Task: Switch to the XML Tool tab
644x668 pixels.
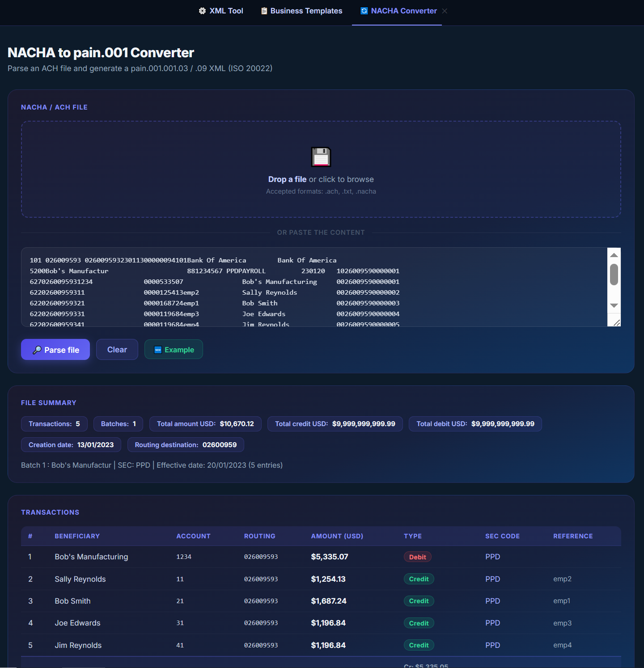Action: tap(220, 10)
